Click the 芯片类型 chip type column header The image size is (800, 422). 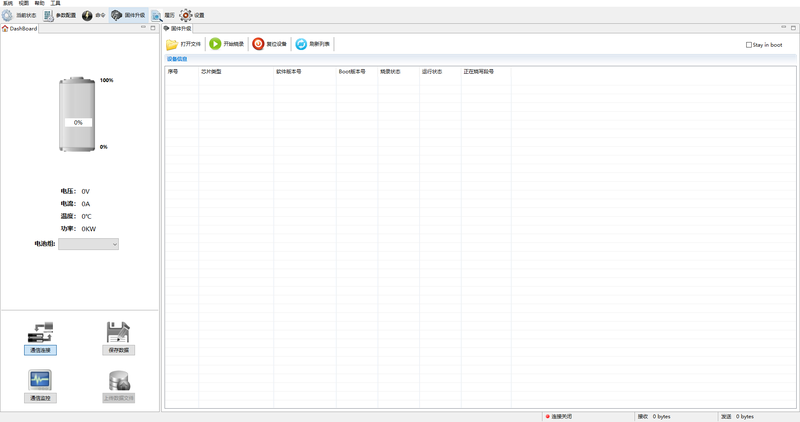click(211, 72)
